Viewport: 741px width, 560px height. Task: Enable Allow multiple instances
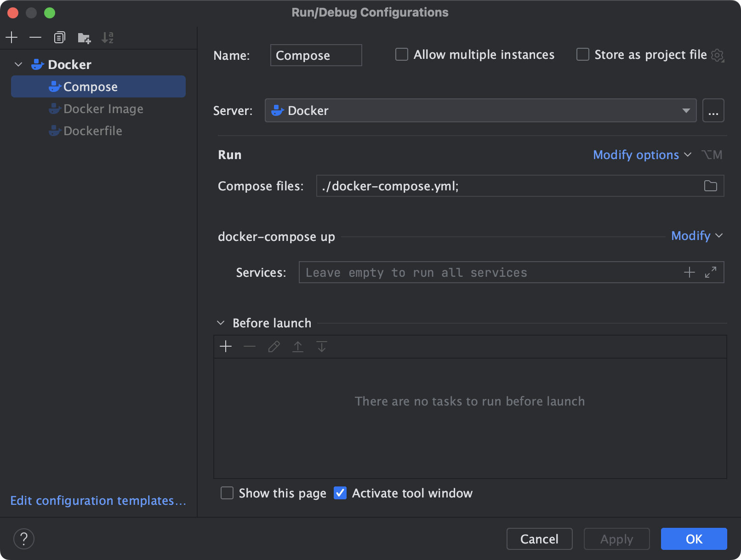click(401, 54)
